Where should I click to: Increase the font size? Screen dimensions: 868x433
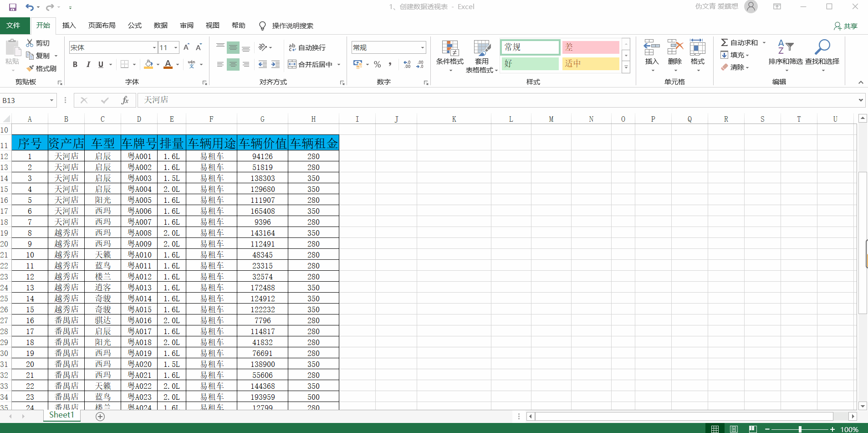pyautogui.click(x=186, y=47)
